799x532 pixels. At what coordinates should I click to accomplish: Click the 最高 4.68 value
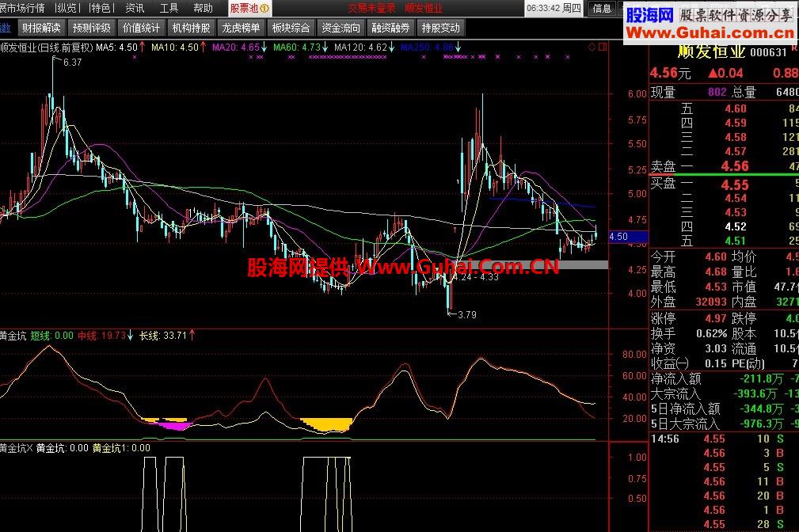(716, 272)
